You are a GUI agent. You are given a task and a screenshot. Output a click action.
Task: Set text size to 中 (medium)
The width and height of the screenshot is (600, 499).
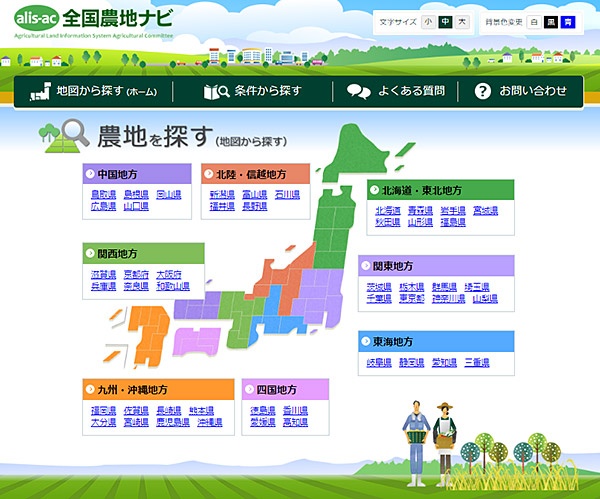445,22
